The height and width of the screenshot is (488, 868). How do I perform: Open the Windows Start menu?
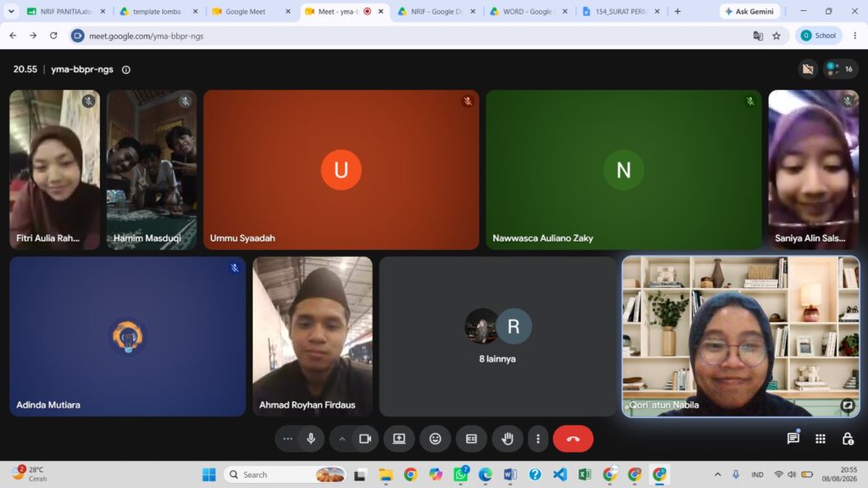pos(209,474)
